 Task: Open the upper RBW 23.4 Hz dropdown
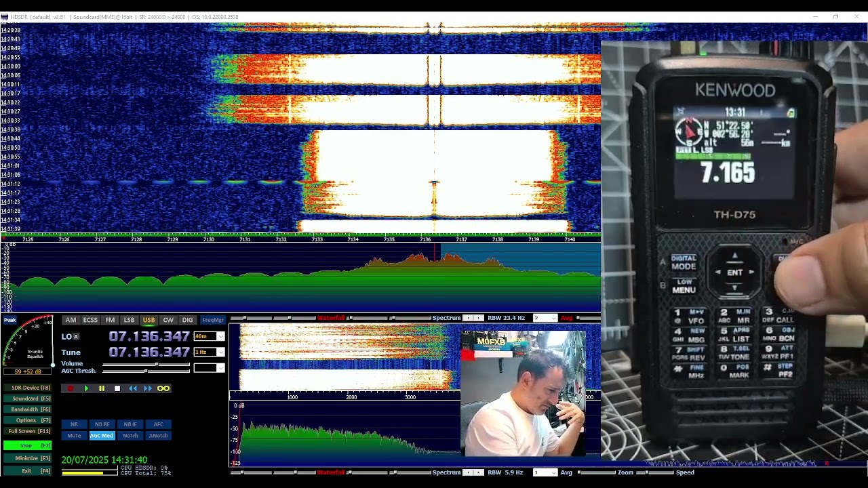coord(545,318)
